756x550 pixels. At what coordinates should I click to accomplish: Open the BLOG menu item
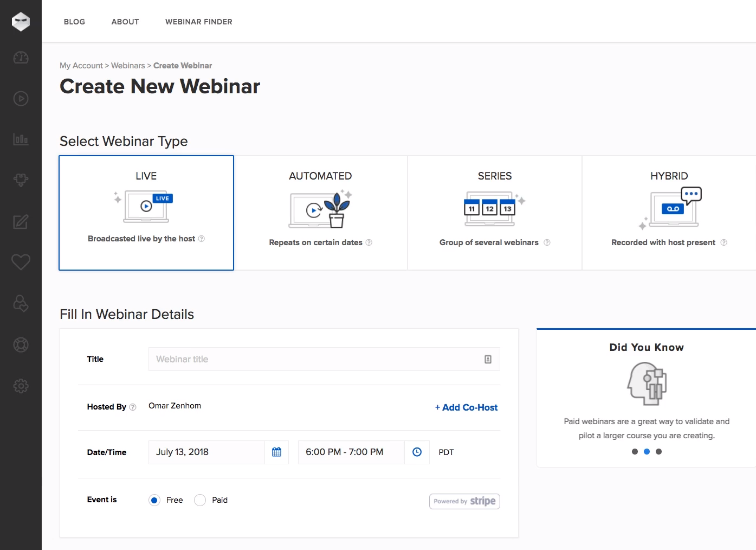coord(74,22)
